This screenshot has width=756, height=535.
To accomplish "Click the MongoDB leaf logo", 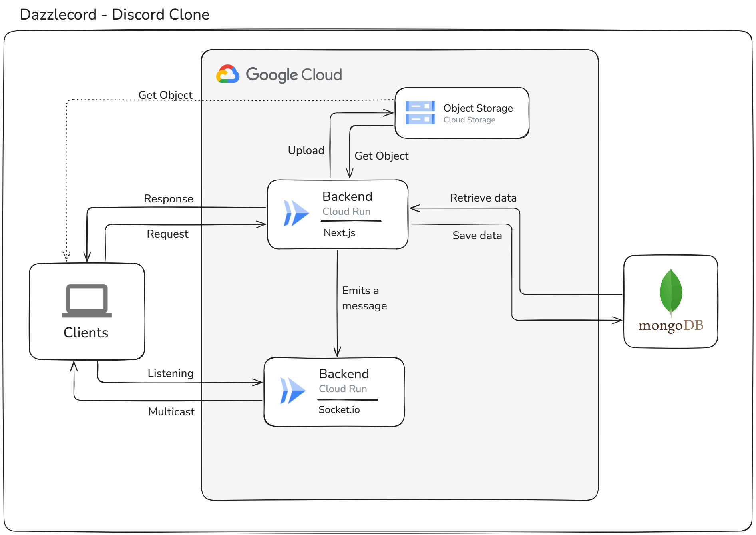I will pos(671,292).
